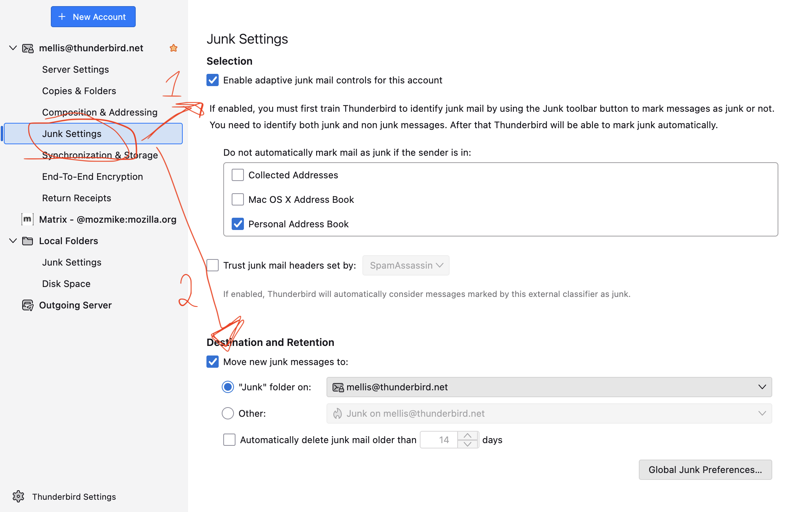Viewport: 812px width, 512px height.
Task: Select the Other destination radio button
Action: (228, 413)
